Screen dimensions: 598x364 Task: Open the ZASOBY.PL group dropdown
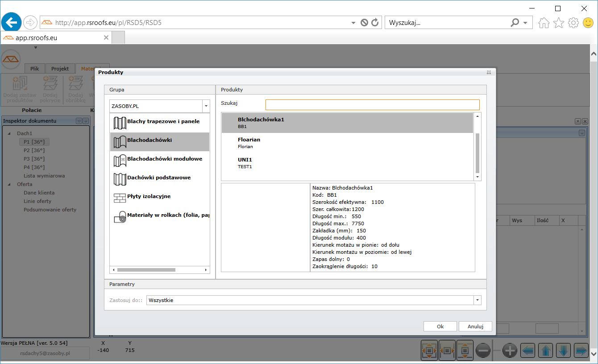[x=206, y=106]
